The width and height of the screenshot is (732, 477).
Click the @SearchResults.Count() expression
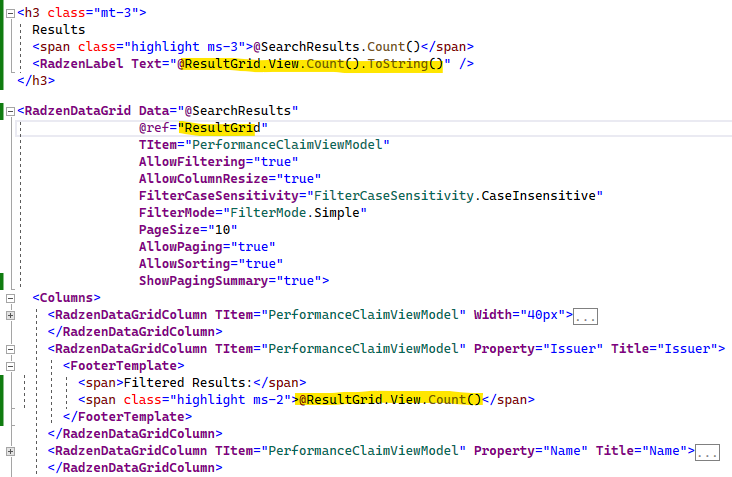[337, 47]
